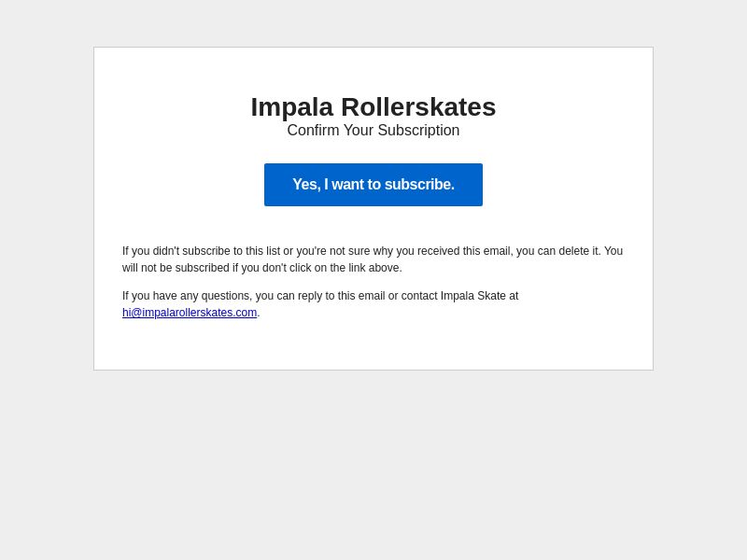Click the word 'Rollerskates' in the heading
The image size is (747, 560).
click(x=418, y=107)
